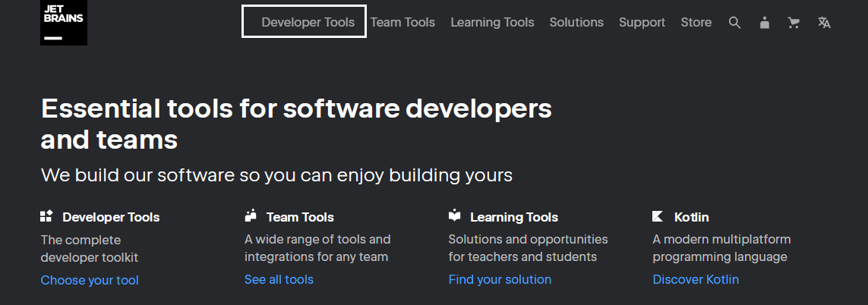Open the Support menu
Screen dimensions: 868x305
pyautogui.click(x=642, y=22)
